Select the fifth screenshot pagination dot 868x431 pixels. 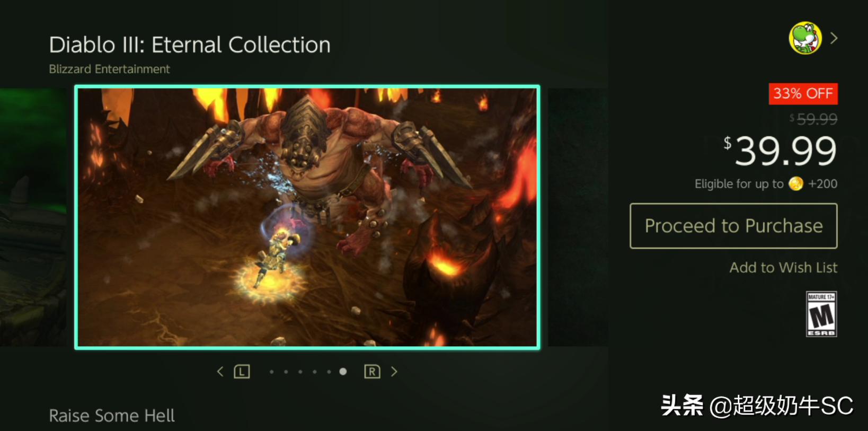pyautogui.click(x=329, y=372)
